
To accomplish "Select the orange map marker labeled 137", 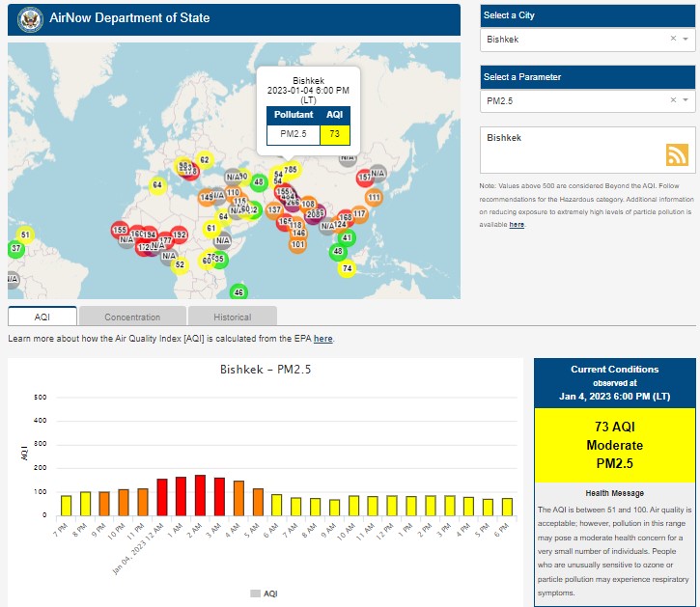I will (274, 209).
